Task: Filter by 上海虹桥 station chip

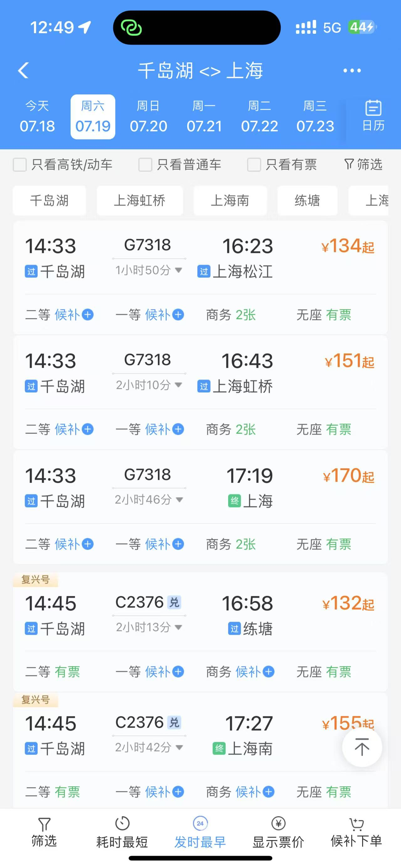Action: [140, 201]
